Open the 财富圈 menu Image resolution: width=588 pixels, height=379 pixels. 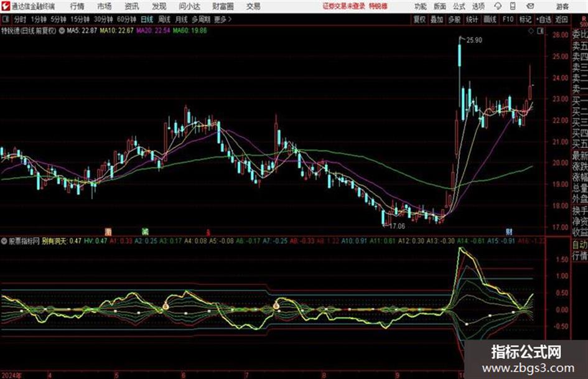[x=223, y=6]
